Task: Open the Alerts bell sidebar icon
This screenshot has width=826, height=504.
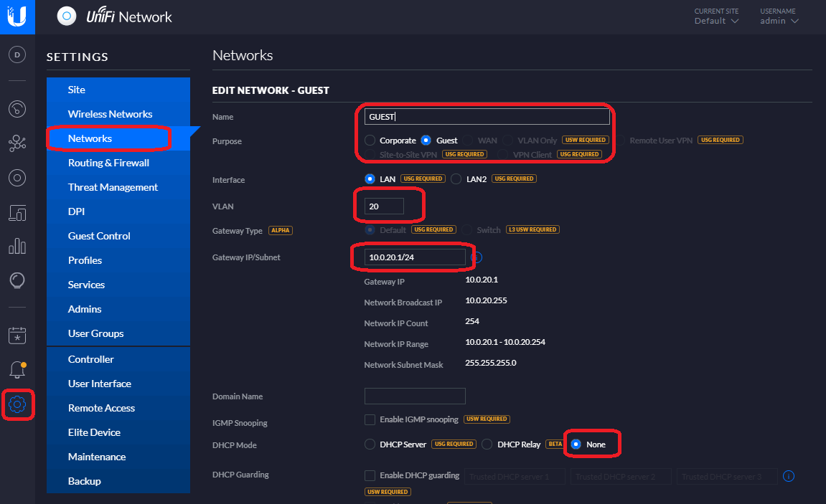Action: coord(17,370)
